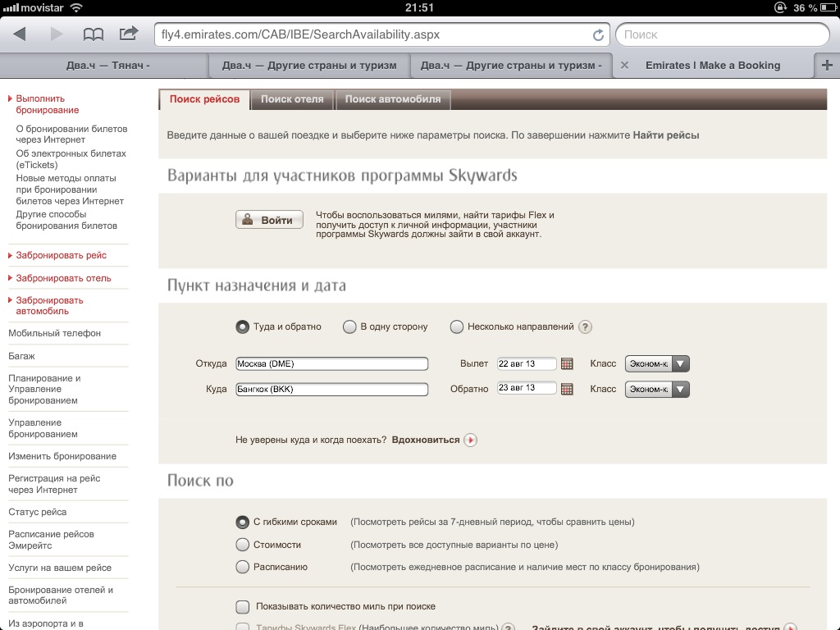Image resolution: width=840 pixels, height=630 pixels.
Task: Open Бронирование отелей и автомобилей link
Action: pyautogui.click(x=61, y=596)
